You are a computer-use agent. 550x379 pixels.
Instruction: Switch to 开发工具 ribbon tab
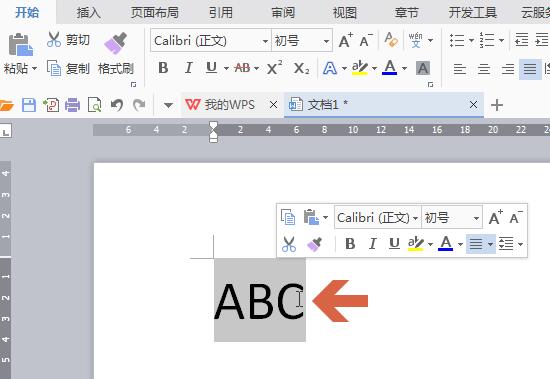[x=473, y=13]
